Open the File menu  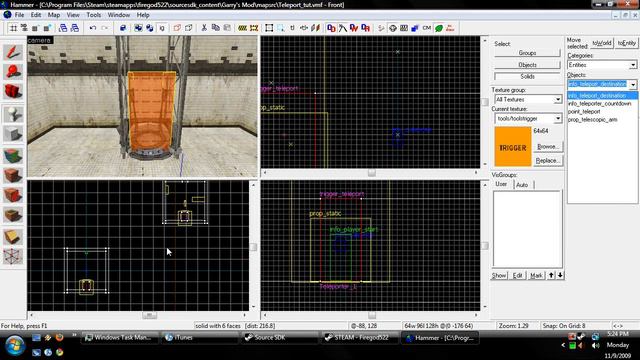click(x=19, y=15)
